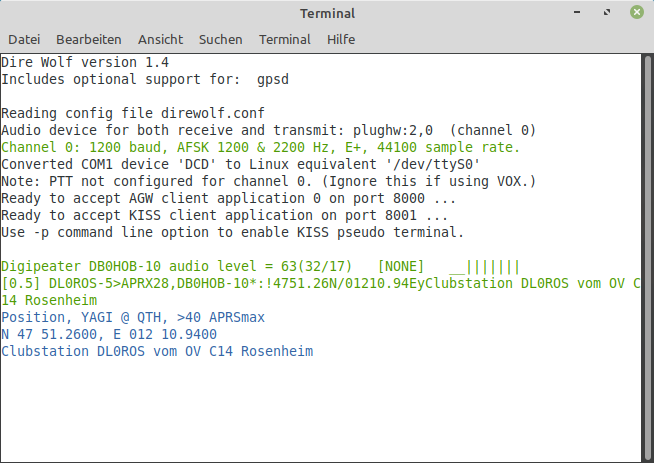Click the empty terminal area below output
Viewport: 654px width, 463px height.
(320, 409)
